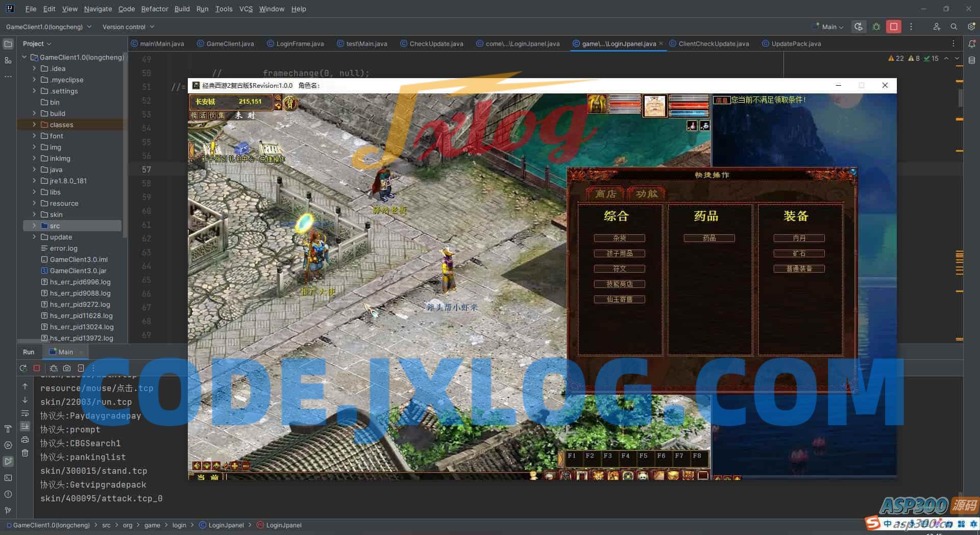
Task: Open the Refactor menu
Action: pyautogui.click(x=154, y=9)
